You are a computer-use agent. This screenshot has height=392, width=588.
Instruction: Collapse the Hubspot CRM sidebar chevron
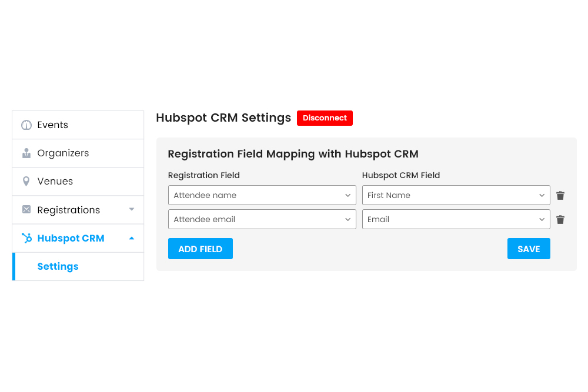pyautogui.click(x=132, y=238)
